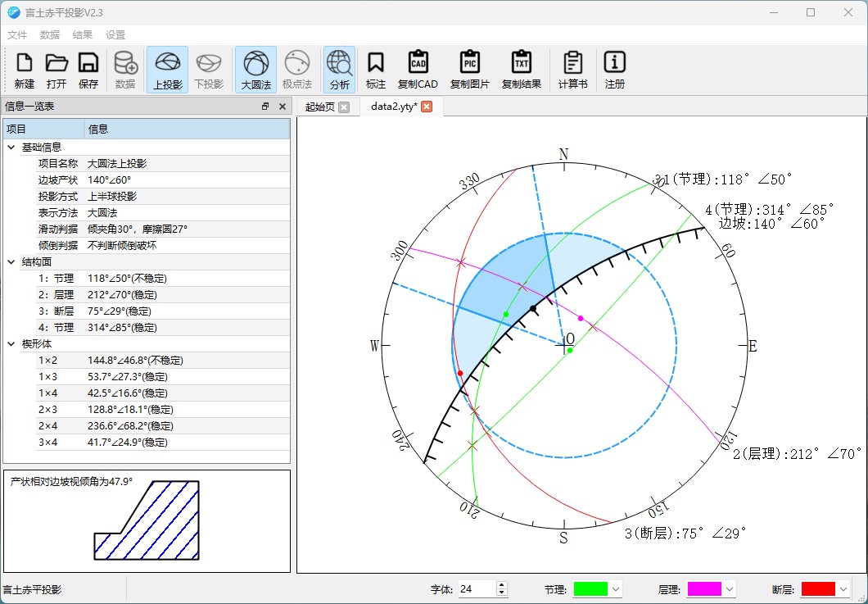
Task: Toggle 上投影 upper hemisphere projection
Action: (x=168, y=70)
